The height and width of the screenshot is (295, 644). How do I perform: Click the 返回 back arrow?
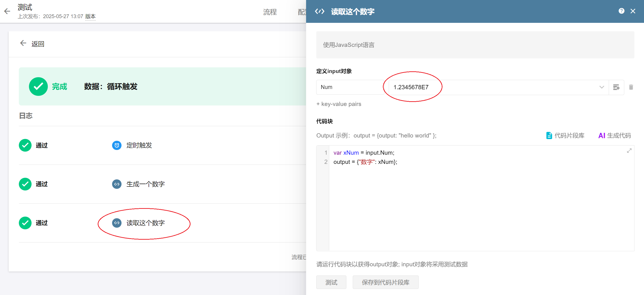(x=23, y=43)
